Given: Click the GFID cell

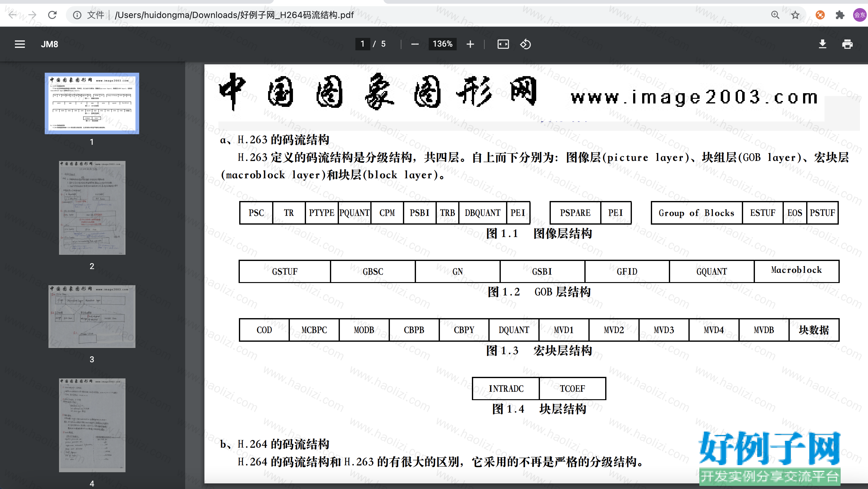Looking at the screenshot, I should [x=627, y=272].
